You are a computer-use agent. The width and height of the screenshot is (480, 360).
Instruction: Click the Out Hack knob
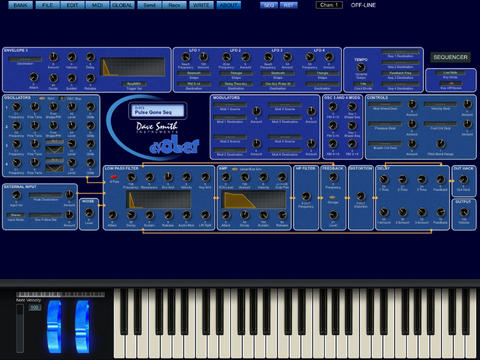(x=464, y=180)
